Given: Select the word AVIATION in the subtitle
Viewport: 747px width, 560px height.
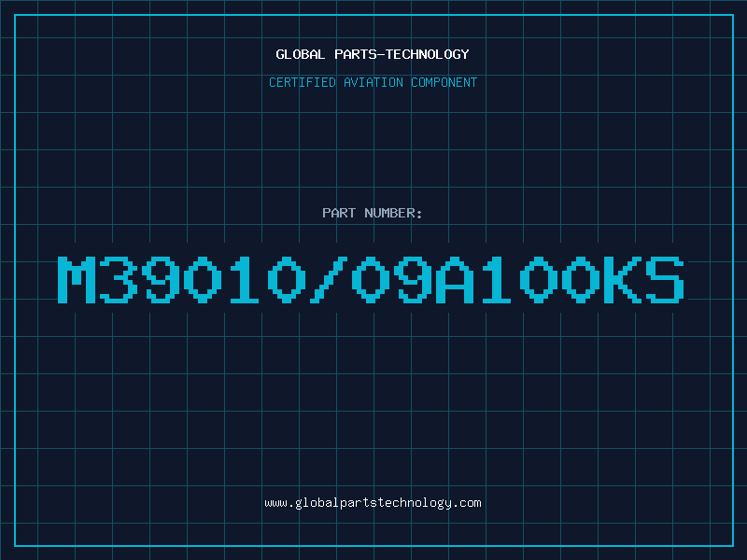Looking at the screenshot, I should pyautogui.click(x=373, y=82).
